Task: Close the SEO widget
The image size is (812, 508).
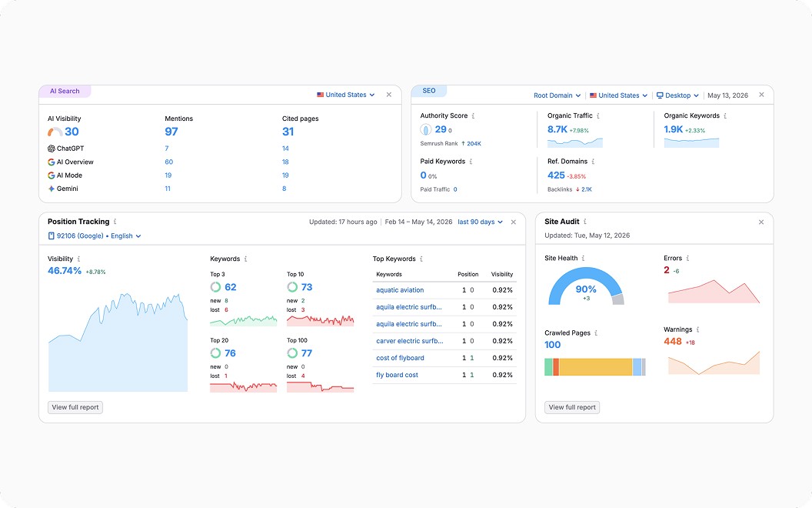Action: point(761,95)
